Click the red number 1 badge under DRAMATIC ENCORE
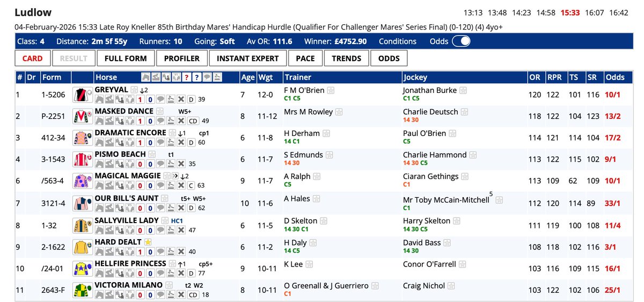Screen dimensions: 644x302 coord(140,142)
